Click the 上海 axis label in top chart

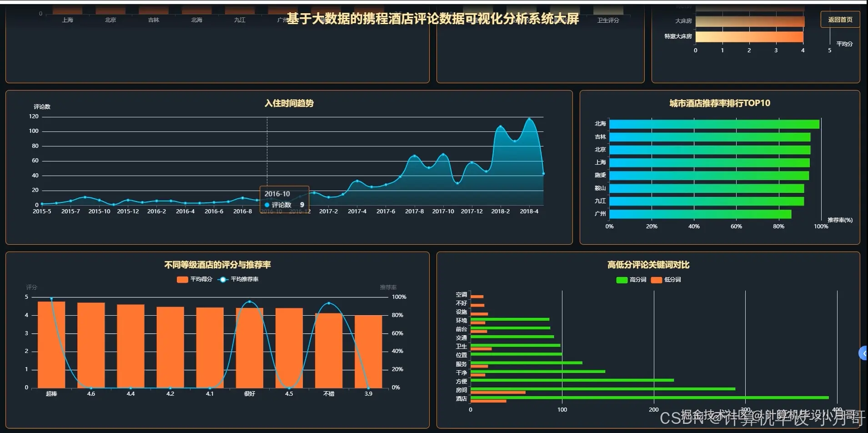tap(67, 20)
